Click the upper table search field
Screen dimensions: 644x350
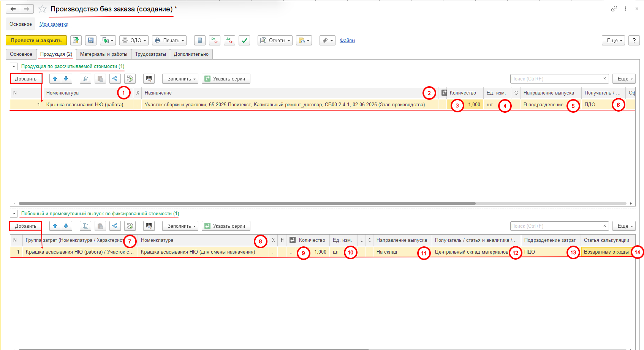click(555, 79)
